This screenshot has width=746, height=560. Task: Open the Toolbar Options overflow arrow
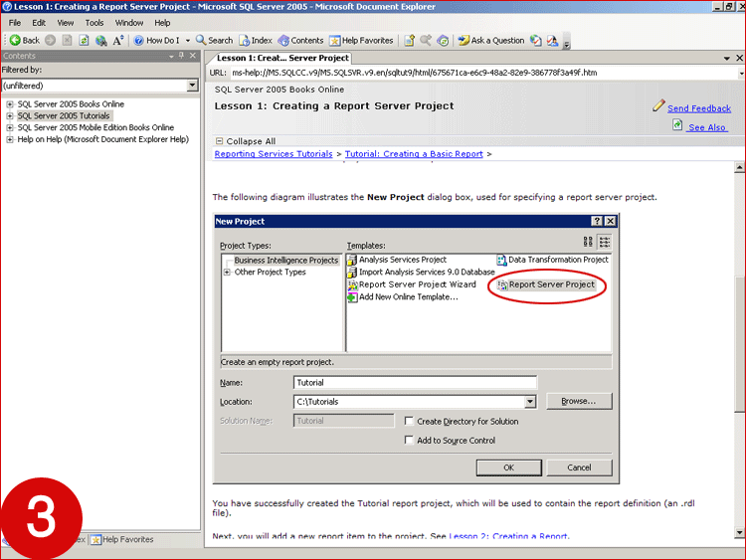[566, 43]
